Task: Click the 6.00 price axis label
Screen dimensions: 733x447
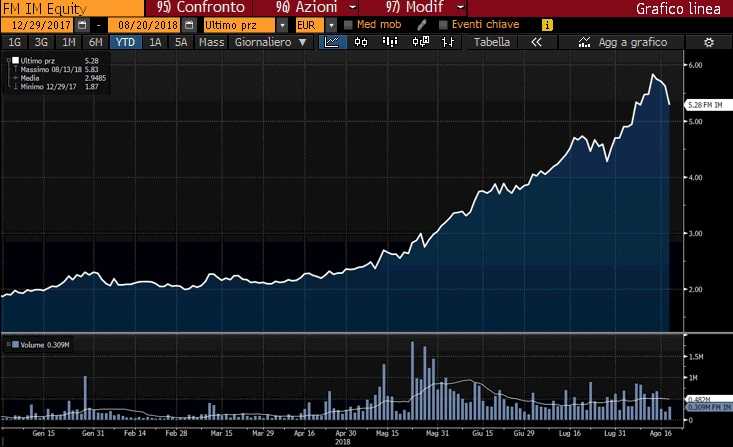Action: pyautogui.click(x=695, y=65)
